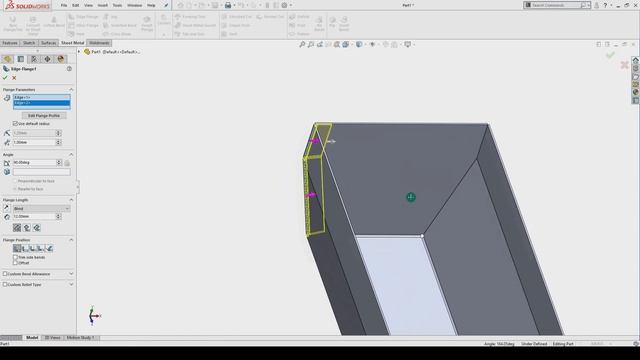Click the flange angle value field
The image size is (640, 360).
[34, 162]
